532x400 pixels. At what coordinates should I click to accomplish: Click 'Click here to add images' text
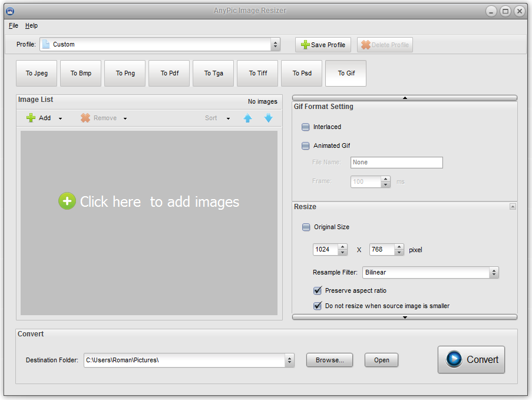click(160, 201)
